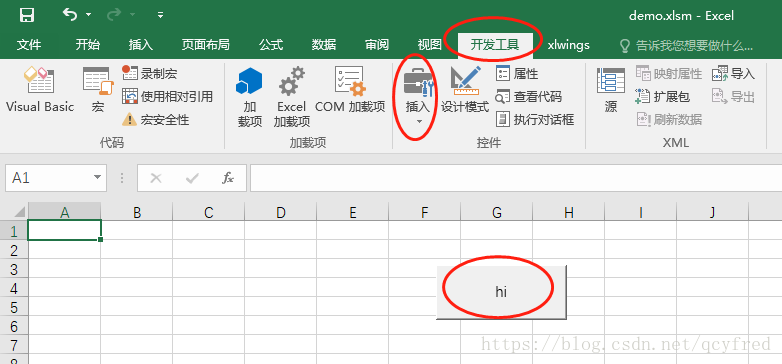782x364 pixels.
Task: Open XML 扩展包
Action: click(x=663, y=96)
